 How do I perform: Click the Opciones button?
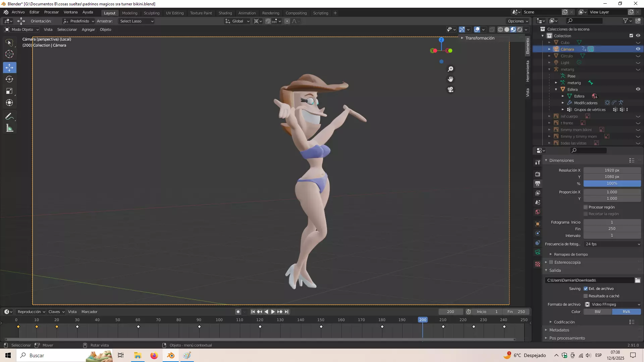(518, 21)
